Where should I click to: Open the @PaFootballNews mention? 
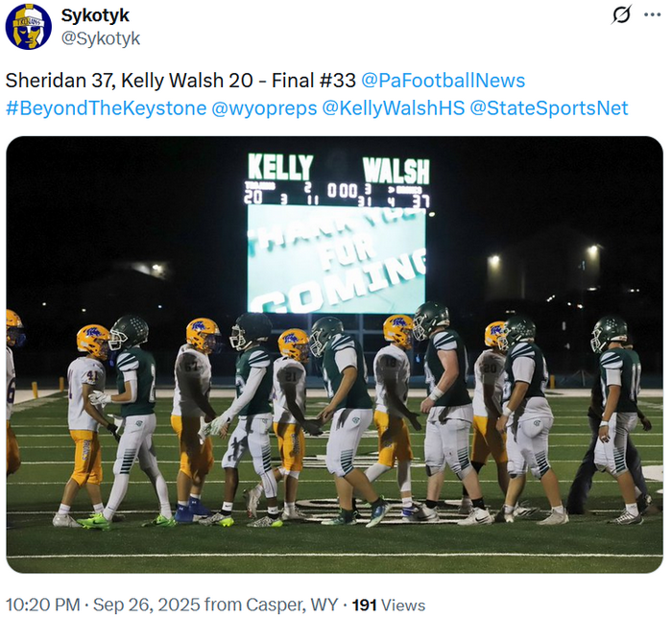click(x=443, y=81)
